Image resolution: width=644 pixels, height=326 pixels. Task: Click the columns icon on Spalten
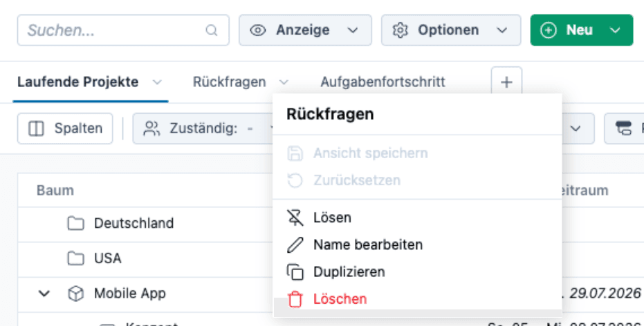coord(36,128)
